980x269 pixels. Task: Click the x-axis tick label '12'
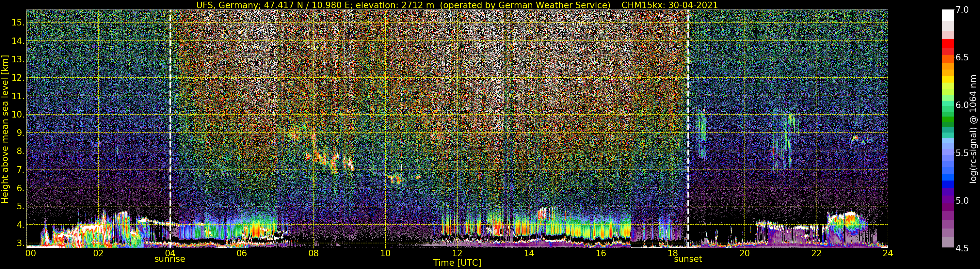[x=457, y=253]
